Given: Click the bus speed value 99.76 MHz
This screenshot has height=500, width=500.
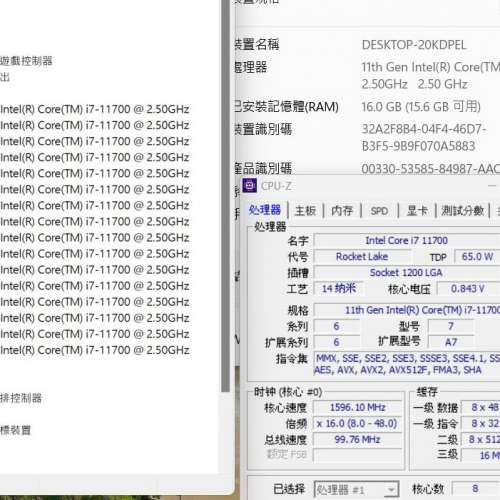Looking at the screenshot, I should pyautogui.click(x=358, y=440).
